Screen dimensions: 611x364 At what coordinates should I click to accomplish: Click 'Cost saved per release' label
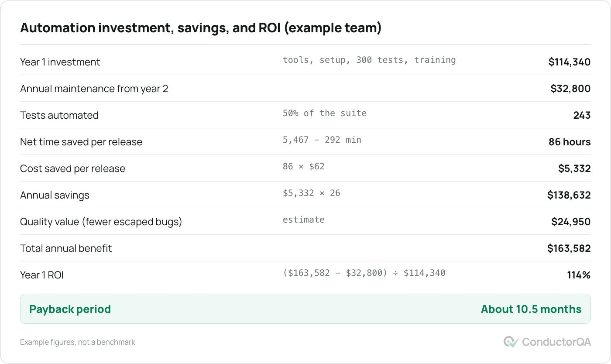tap(72, 168)
